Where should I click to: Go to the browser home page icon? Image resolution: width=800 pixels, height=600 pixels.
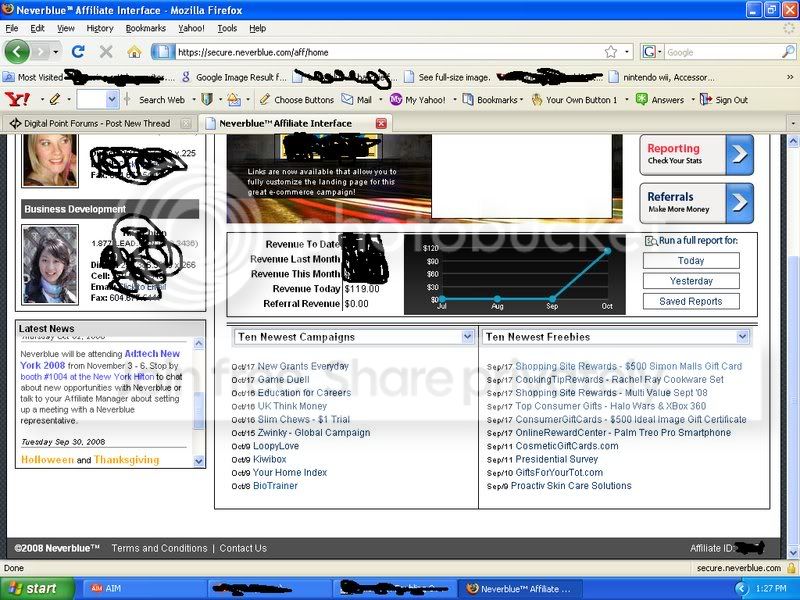point(134,52)
